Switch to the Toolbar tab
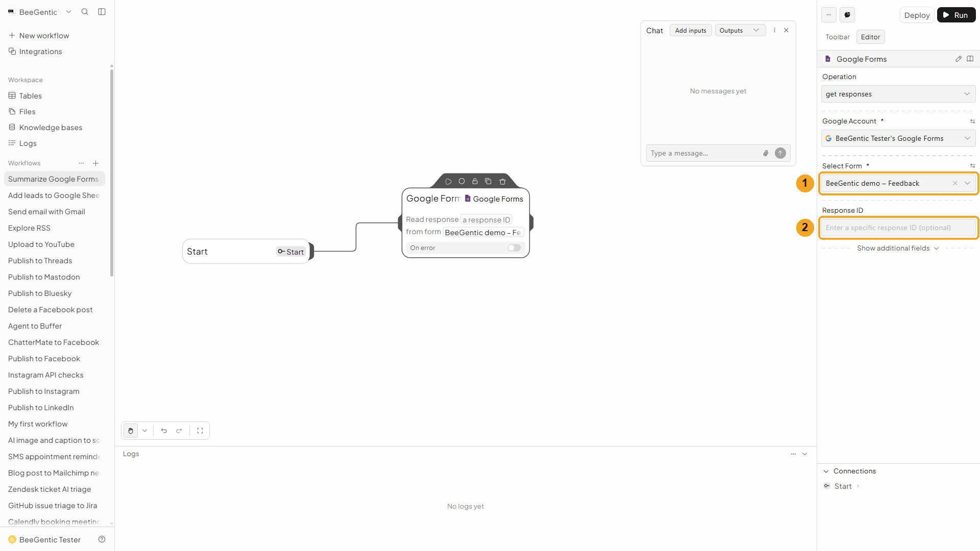980x551 pixels. (838, 37)
